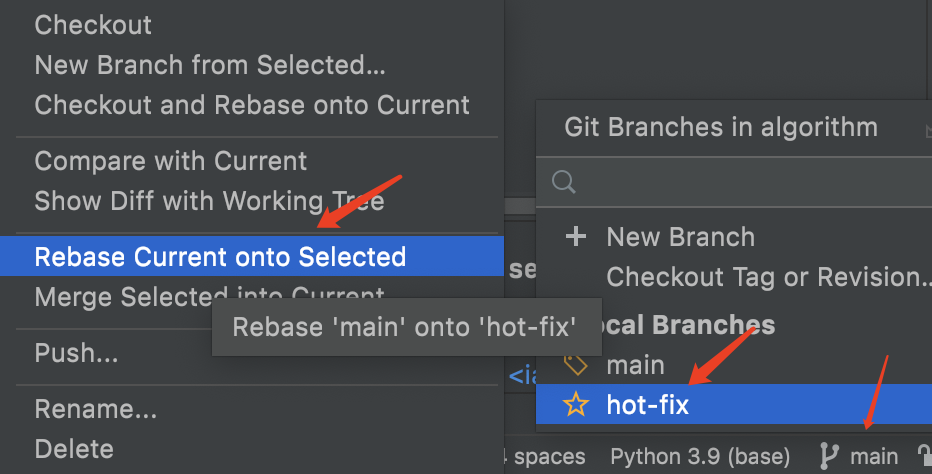The width and height of the screenshot is (932, 474).
Task: Select New Branch from Selected option
Action: (210, 65)
